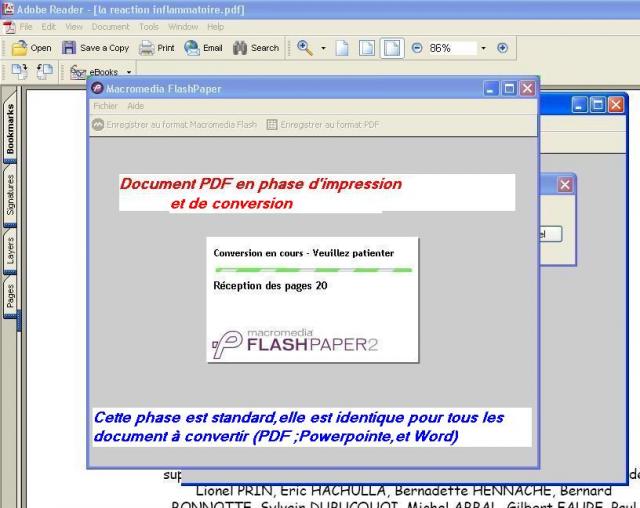The image size is (640, 508).
Task: Open the Help menu in Adobe Reader
Action: pyautogui.click(x=216, y=27)
